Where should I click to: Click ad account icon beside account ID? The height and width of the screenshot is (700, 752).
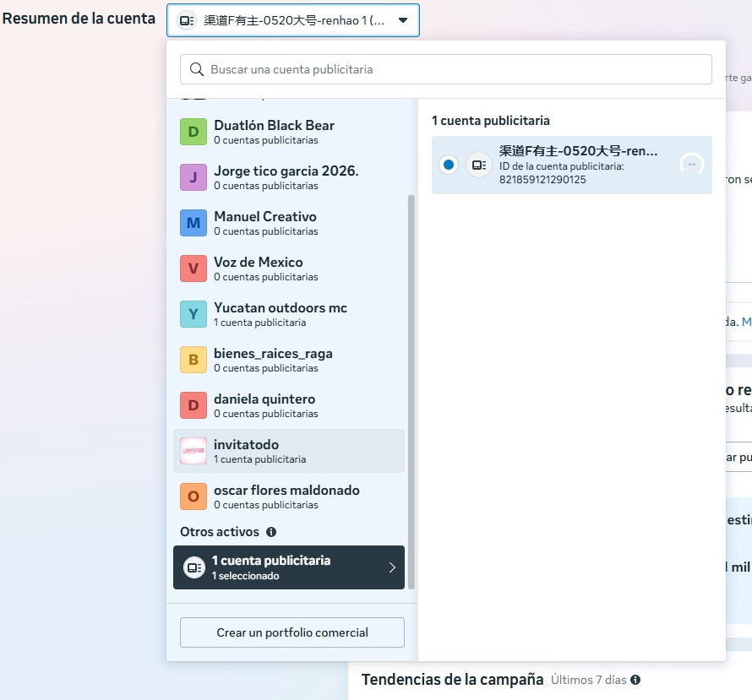(x=478, y=165)
